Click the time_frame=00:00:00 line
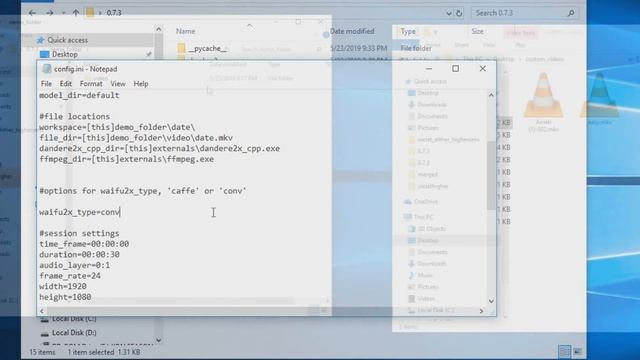This screenshot has width=640, height=360. coord(84,244)
